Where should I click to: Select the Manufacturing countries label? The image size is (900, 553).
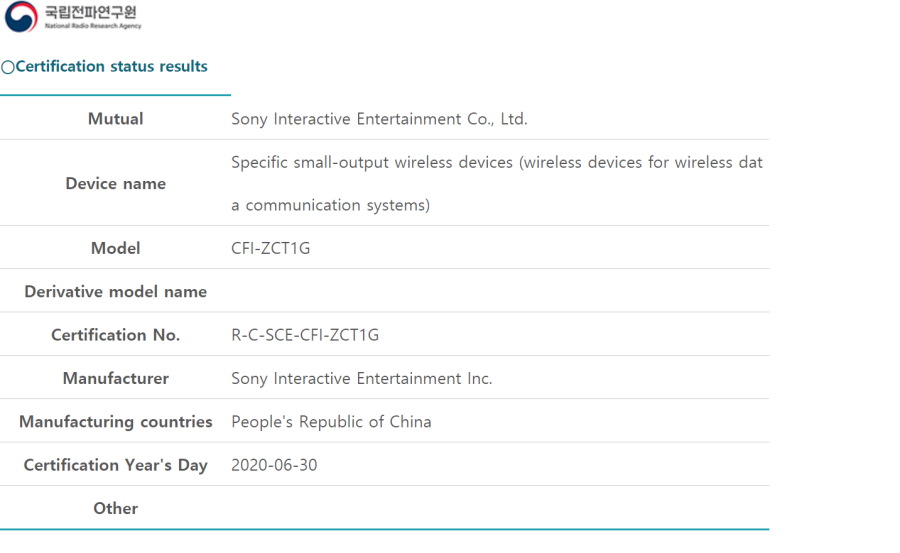click(x=115, y=422)
